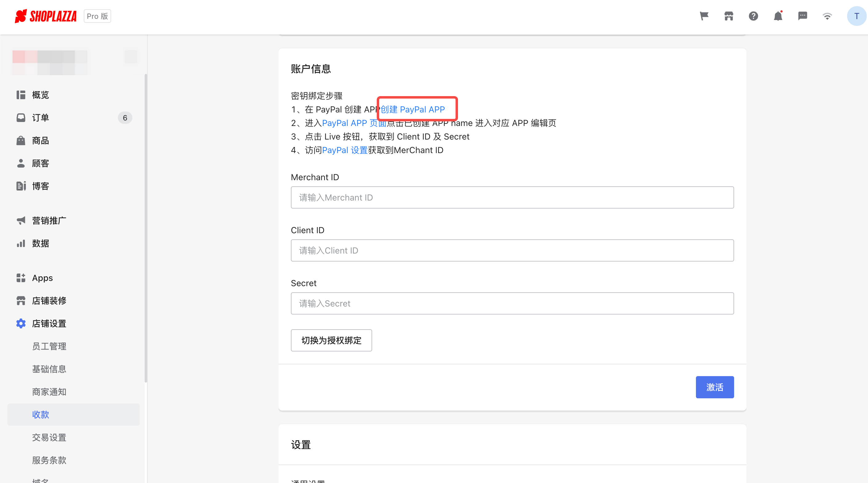
Task: Click the 营销推广 megaphone icon
Action: pyautogui.click(x=21, y=221)
